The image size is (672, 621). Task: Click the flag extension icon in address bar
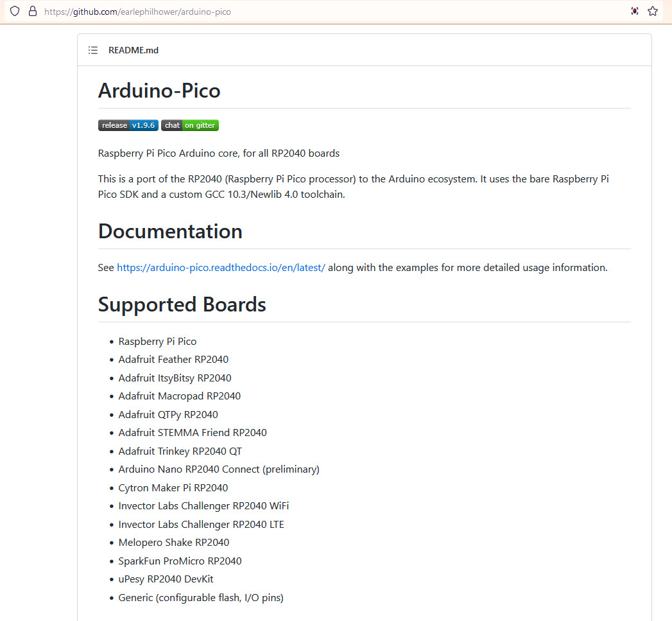[635, 11]
